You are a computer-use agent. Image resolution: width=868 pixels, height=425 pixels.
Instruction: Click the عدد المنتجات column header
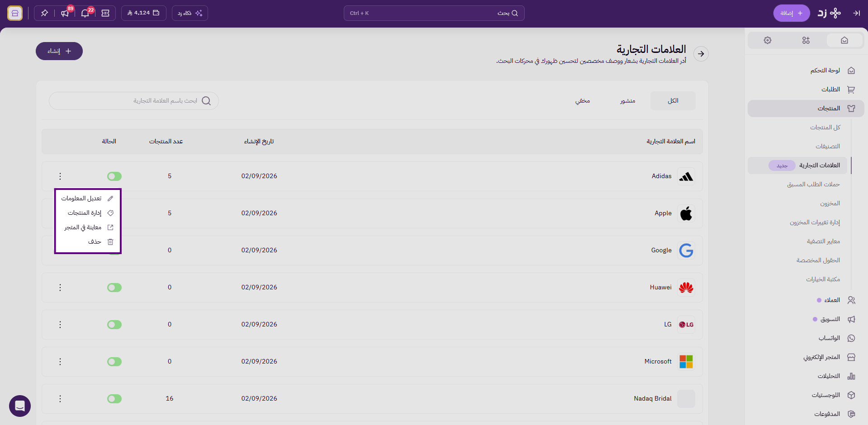pyautogui.click(x=166, y=142)
